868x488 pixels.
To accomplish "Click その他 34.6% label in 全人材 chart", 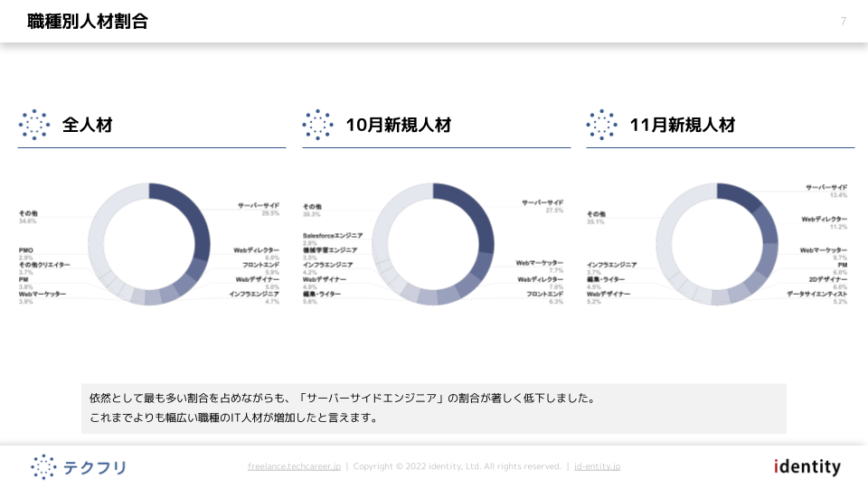I will [28, 217].
